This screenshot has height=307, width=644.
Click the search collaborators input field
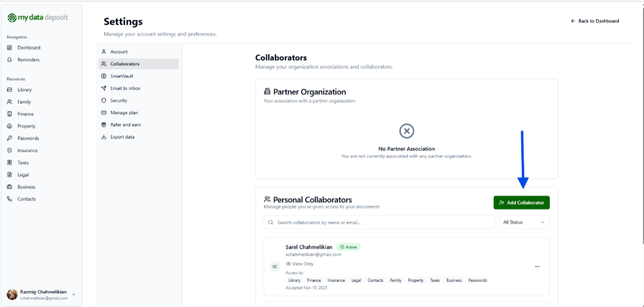point(379,222)
